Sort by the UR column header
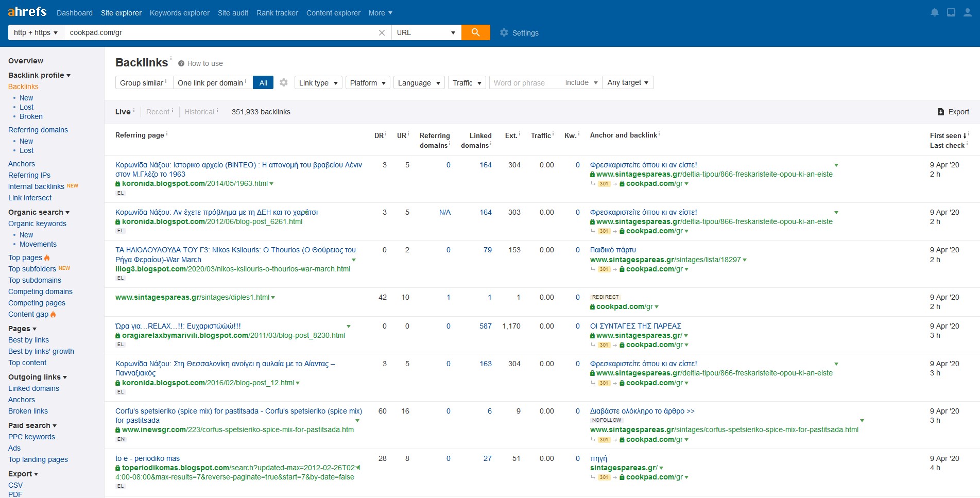Viewport: 980px width, 498px height. (402, 135)
